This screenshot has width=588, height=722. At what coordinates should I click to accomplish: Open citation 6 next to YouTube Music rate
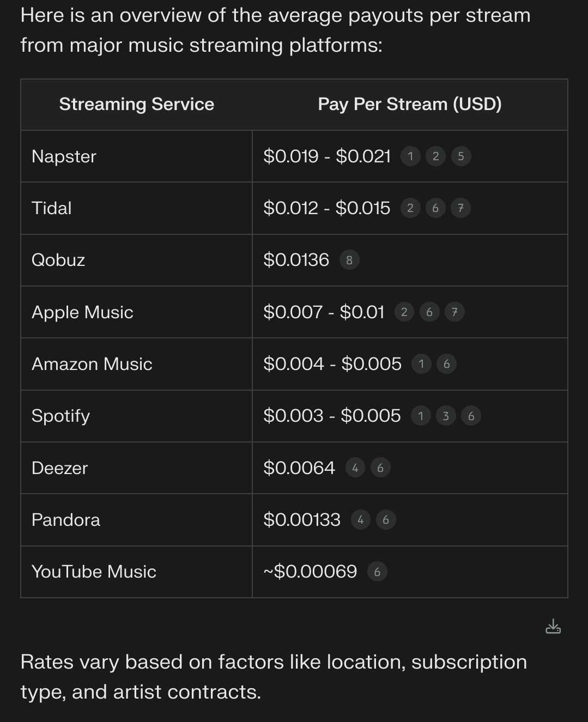[x=377, y=572]
